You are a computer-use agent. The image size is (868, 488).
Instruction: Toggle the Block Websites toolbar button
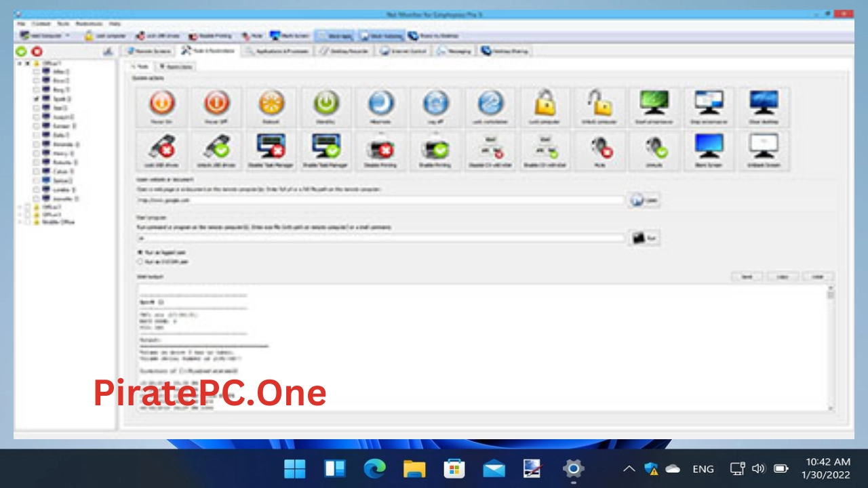pyautogui.click(x=381, y=35)
